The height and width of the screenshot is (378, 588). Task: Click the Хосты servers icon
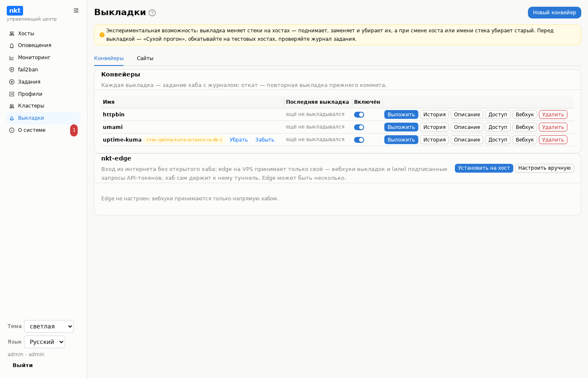[12, 34]
